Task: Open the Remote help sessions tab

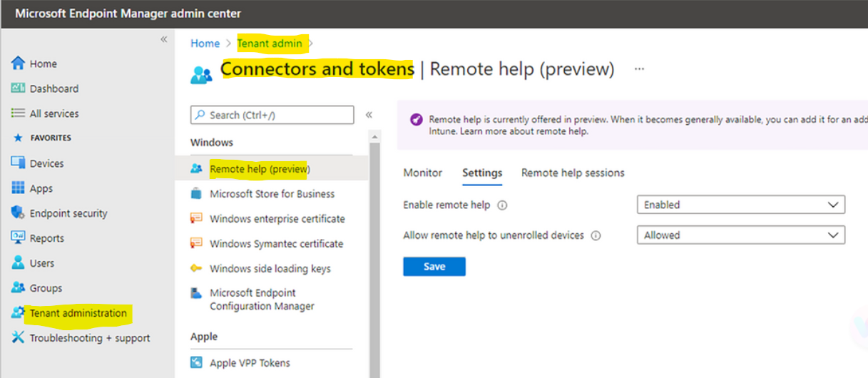Action: click(x=573, y=173)
